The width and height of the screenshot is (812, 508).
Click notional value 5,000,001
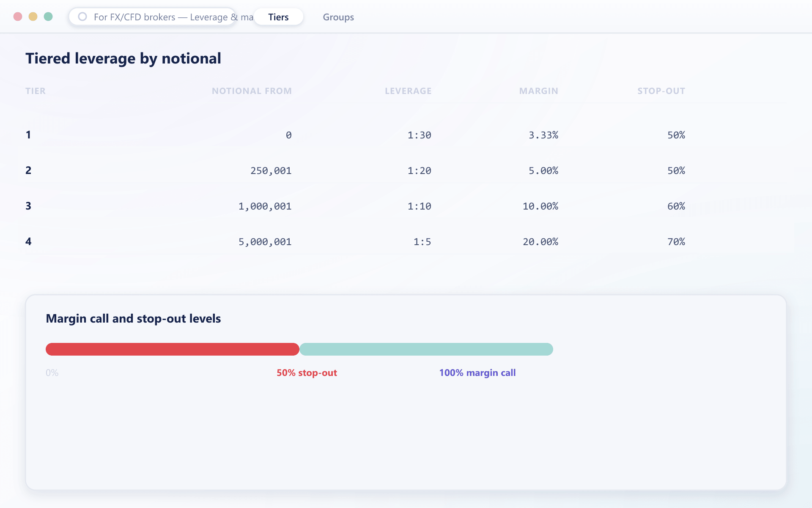pyautogui.click(x=265, y=242)
